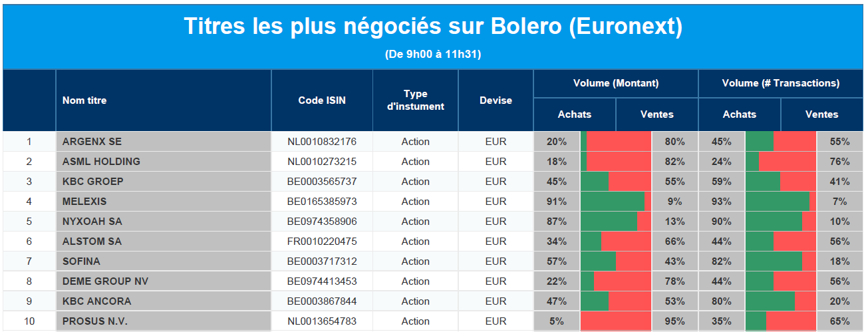
Task: Click on MELEXIS in the name column
Action: click(x=84, y=202)
